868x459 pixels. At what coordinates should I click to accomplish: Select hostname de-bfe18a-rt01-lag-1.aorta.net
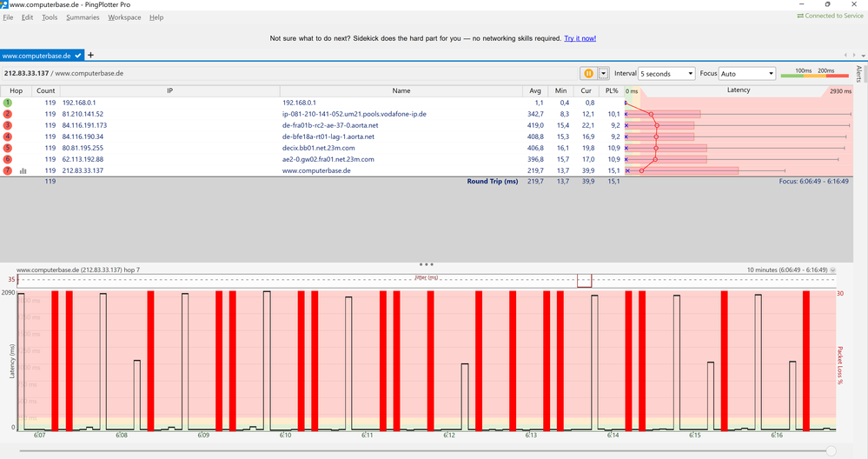[x=328, y=136]
